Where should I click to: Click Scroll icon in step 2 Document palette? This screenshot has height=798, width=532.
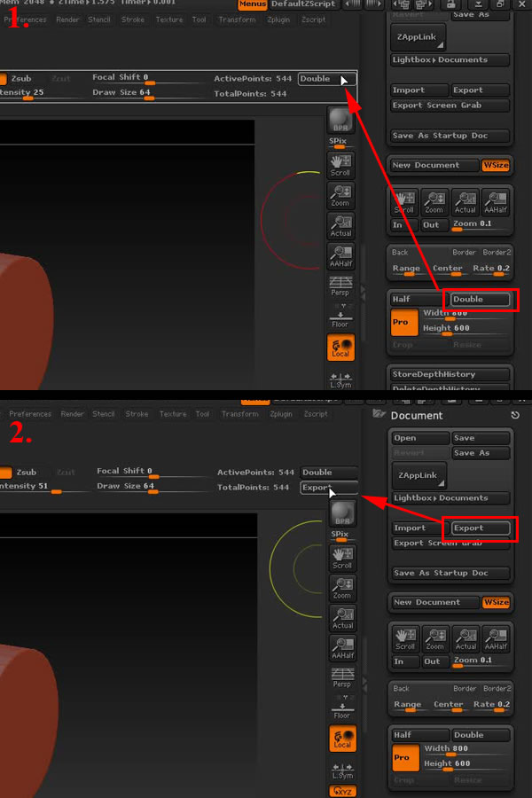point(406,639)
